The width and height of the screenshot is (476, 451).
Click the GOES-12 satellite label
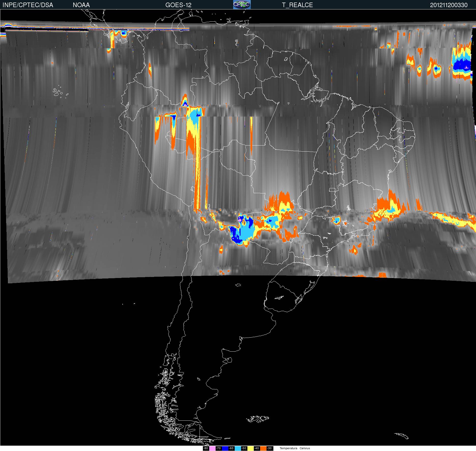click(178, 5)
